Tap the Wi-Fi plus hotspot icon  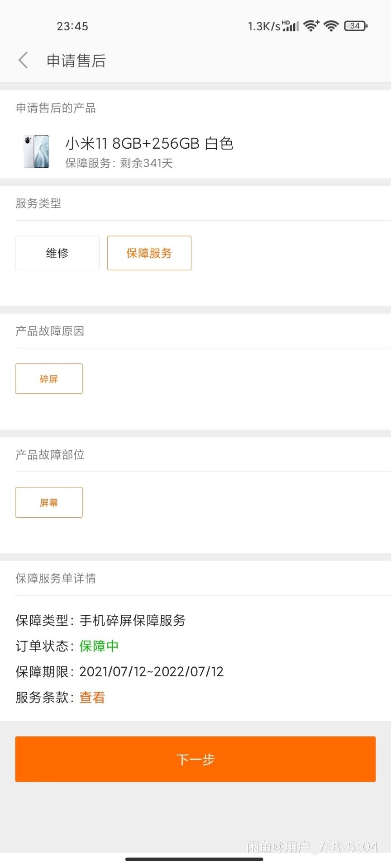click(311, 26)
